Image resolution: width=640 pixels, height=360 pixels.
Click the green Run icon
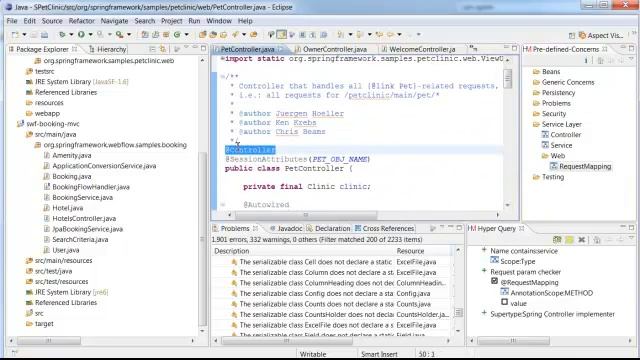coord(81,35)
